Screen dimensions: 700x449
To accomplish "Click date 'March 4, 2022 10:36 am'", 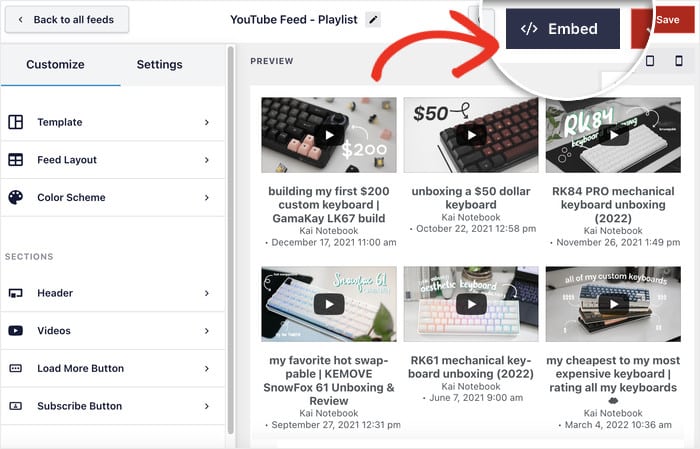I will click(618, 425).
